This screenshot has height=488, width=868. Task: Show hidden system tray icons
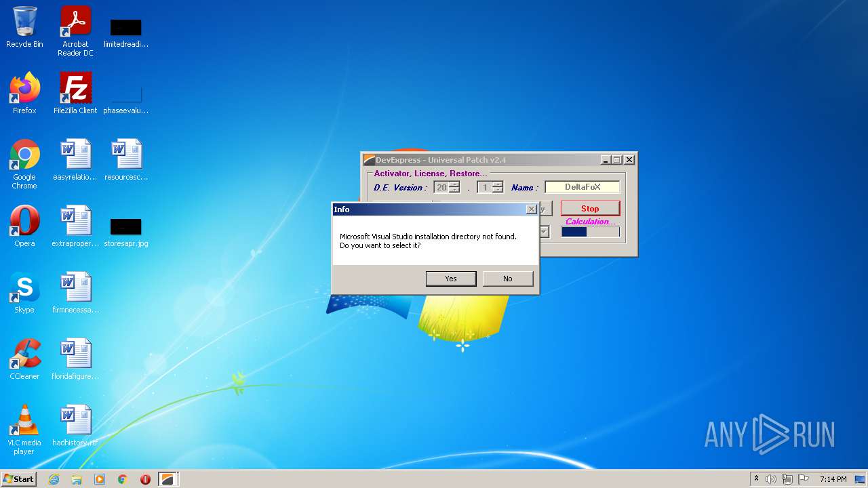[x=756, y=479]
